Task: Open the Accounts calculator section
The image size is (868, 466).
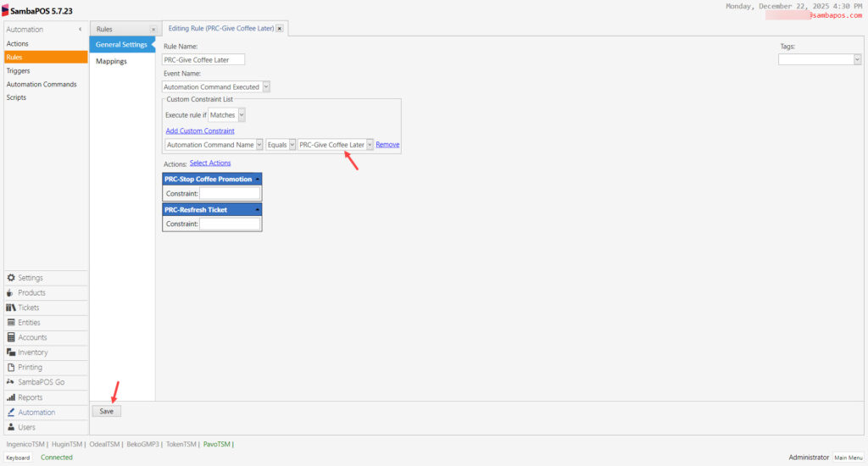Action: click(x=32, y=337)
